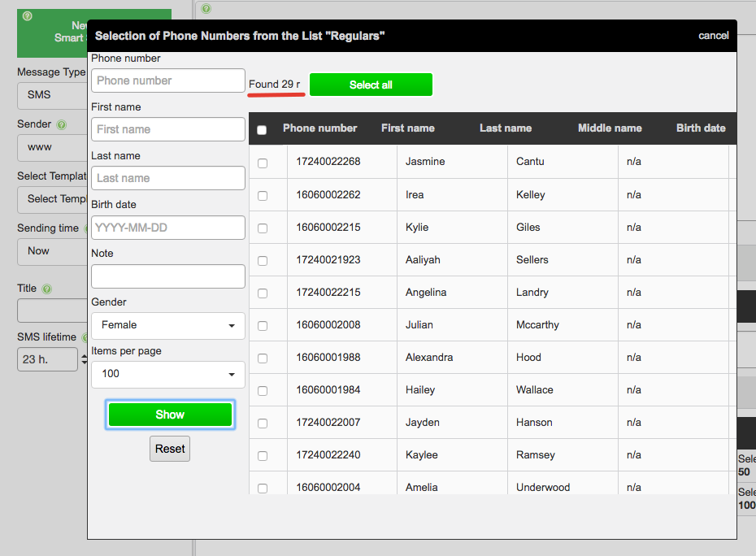
Task: Click the first name Jasmine
Action: point(425,162)
